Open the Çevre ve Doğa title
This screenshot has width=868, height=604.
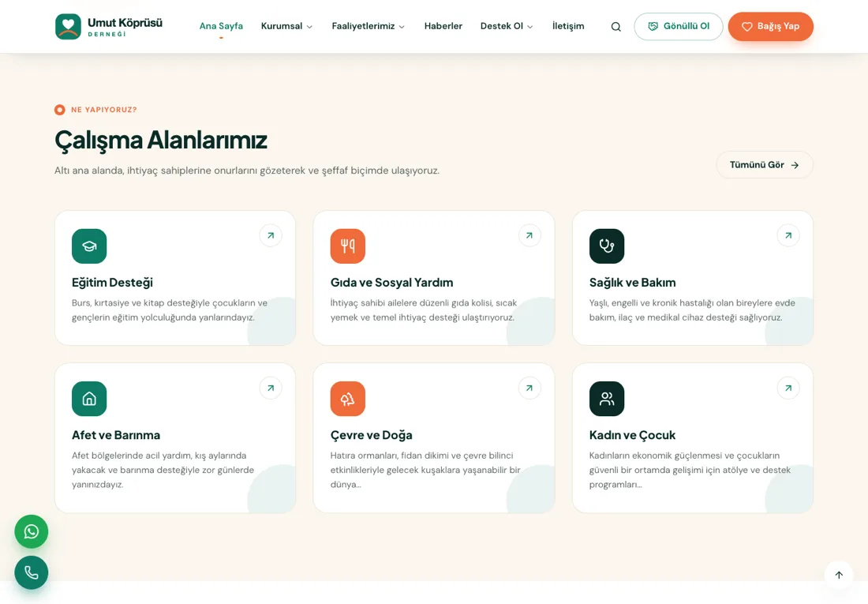click(x=372, y=435)
